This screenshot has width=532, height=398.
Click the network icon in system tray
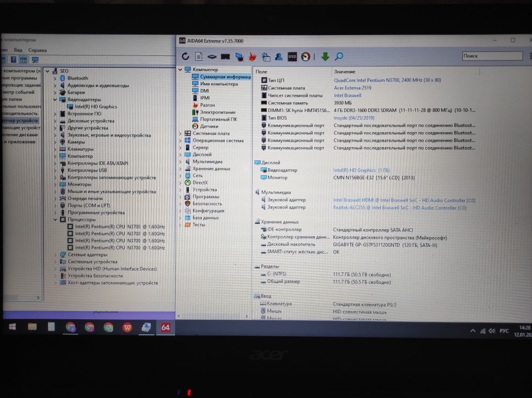tap(482, 331)
